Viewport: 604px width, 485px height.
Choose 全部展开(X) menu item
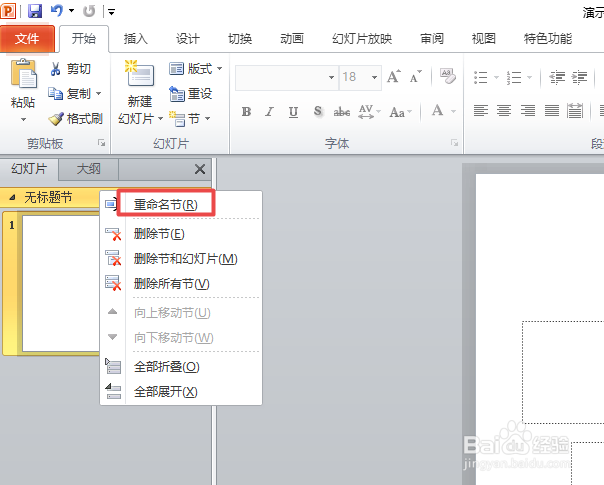tap(181, 392)
